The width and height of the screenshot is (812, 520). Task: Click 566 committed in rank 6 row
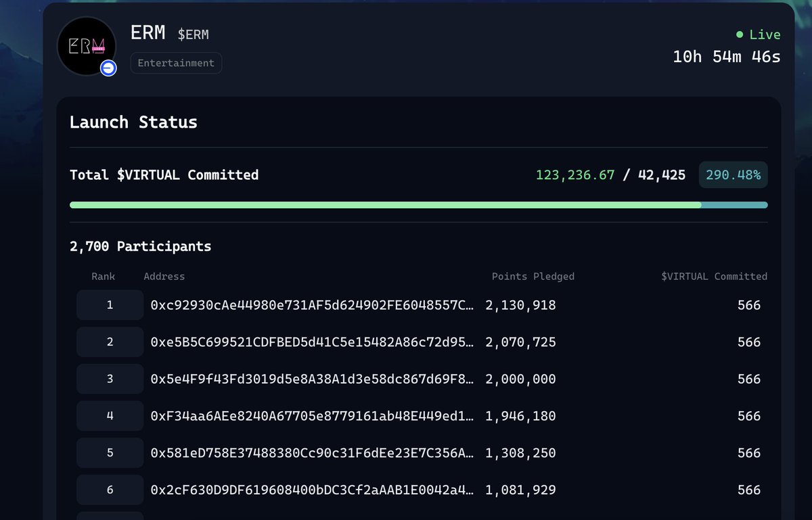click(x=749, y=490)
